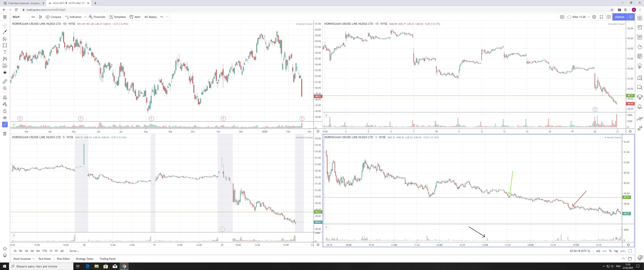Switch to the Strategy Tester tab
644x270 pixels.
tap(84, 259)
